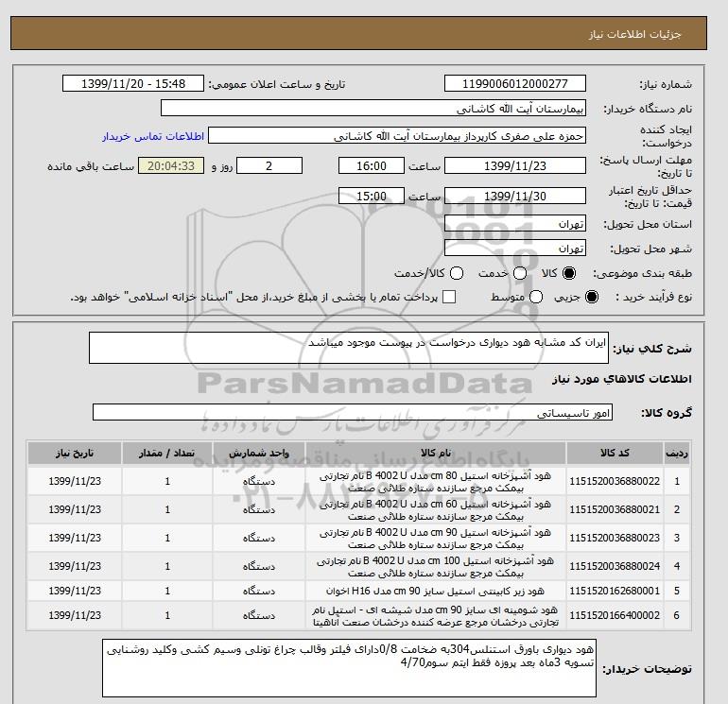Select product code 1151520162680001
The width and height of the screenshot is (728, 704).
(x=615, y=591)
